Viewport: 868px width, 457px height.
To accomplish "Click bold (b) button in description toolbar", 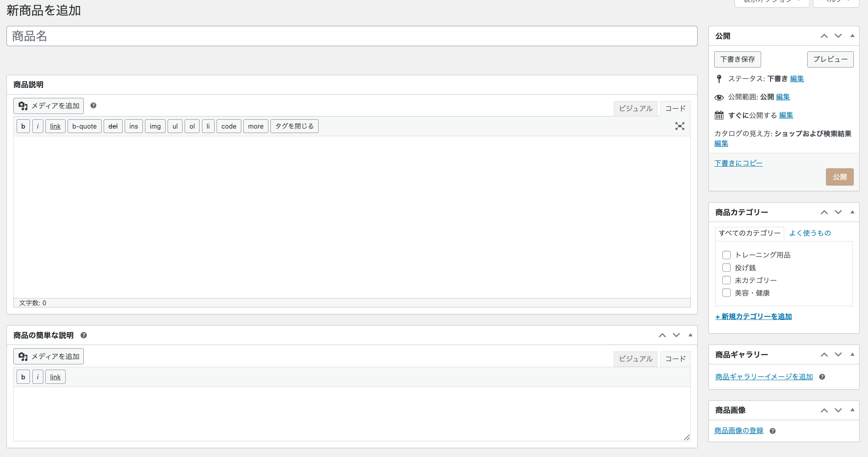I will coord(23,126).
